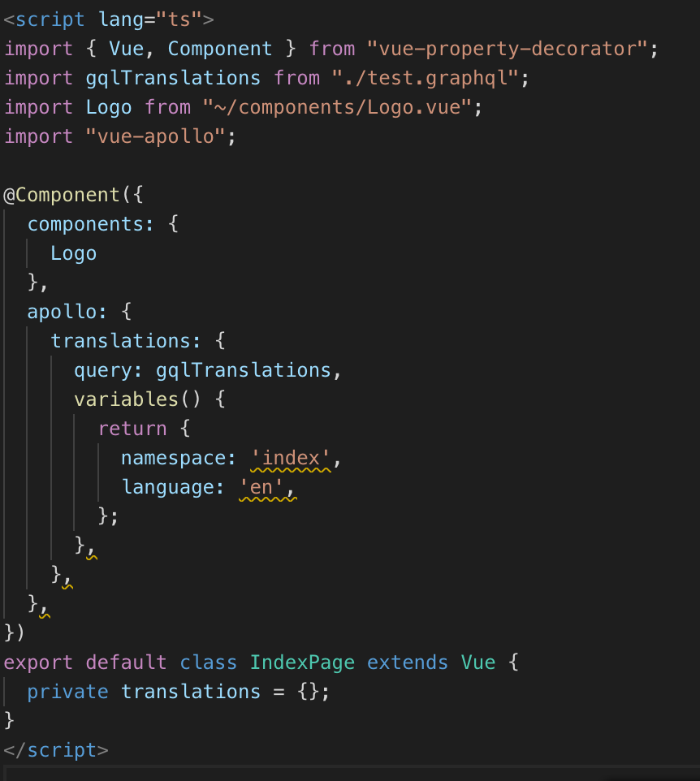Screen dimensions: 700x781
Task: Click "translations" in the private field declaration
Action: [x=191, y=692]
